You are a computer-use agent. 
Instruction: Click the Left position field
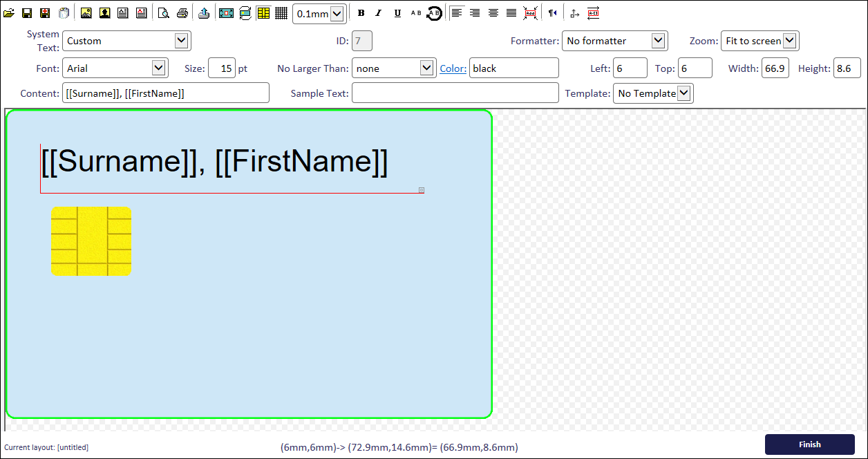630,68
